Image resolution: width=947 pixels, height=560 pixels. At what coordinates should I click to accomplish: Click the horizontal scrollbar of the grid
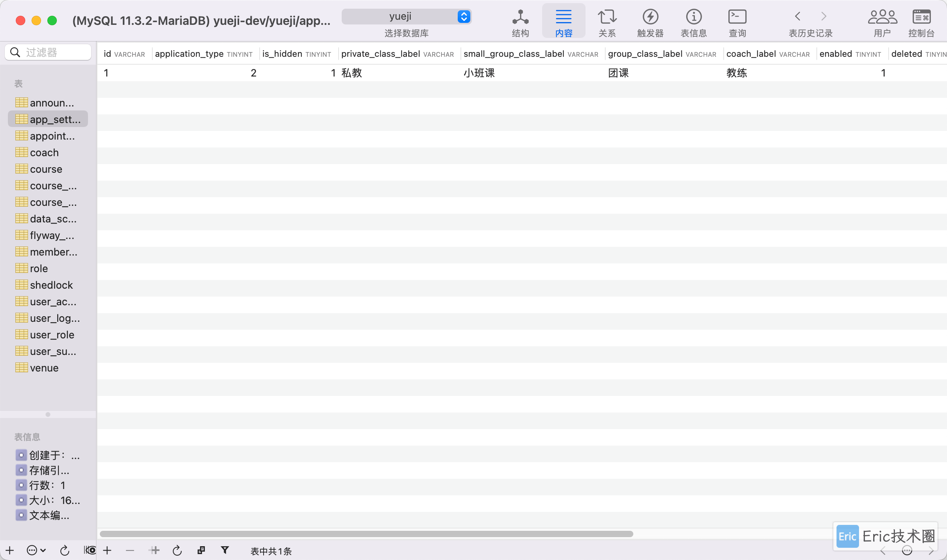pyautogui.click(x=366, y=534)
